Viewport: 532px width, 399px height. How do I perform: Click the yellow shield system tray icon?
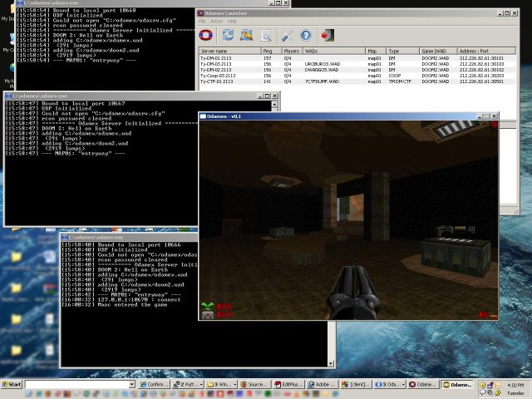pos(482,385)
